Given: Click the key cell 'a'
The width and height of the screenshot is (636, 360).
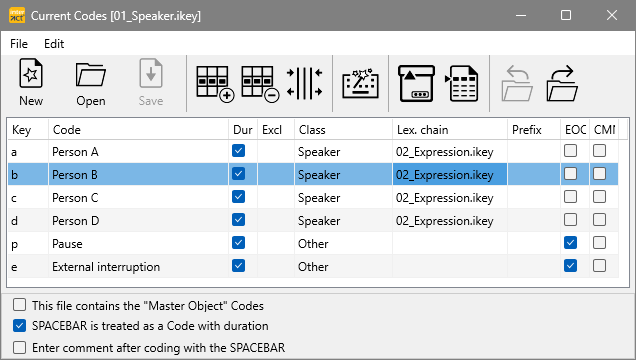Looking at the screenshot, I should [x=28, y=152].
